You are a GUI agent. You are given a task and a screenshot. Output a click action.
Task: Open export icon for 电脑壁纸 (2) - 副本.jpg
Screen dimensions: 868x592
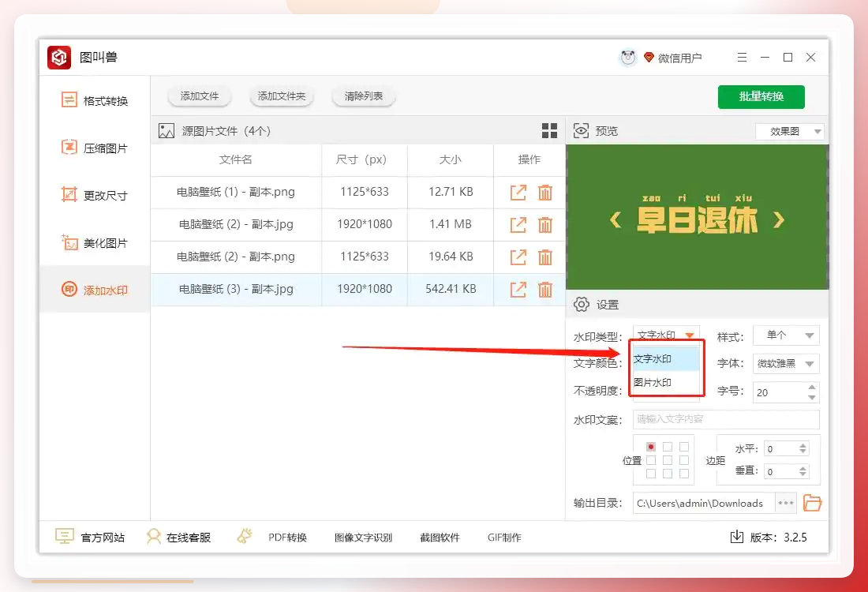click(x=518, y=224)
